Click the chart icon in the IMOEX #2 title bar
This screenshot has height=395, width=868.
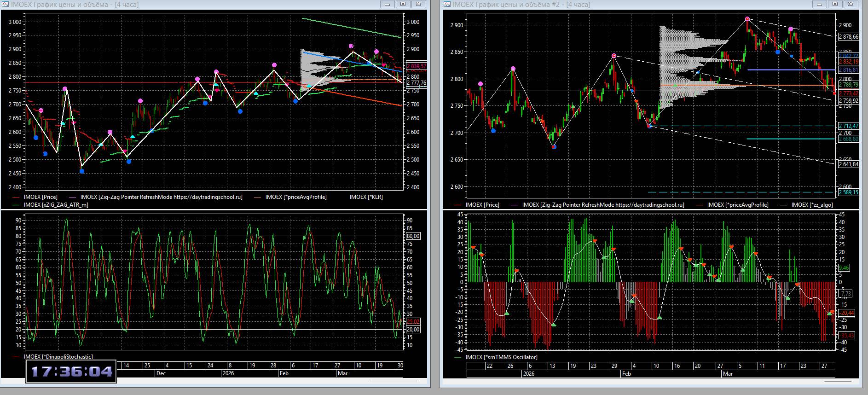point(447,4)
